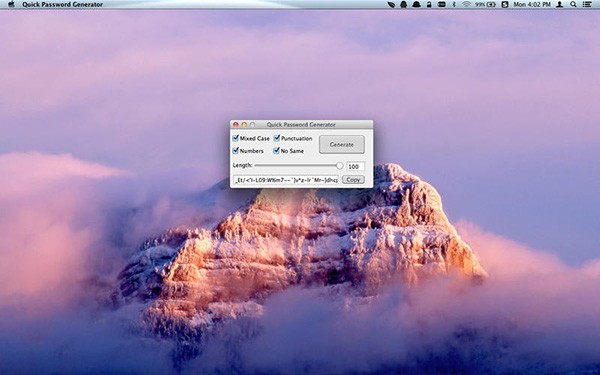Open the Quick Password Generator app menu
The height and width of the screenshot is (375, 600).
coord(62,5)
